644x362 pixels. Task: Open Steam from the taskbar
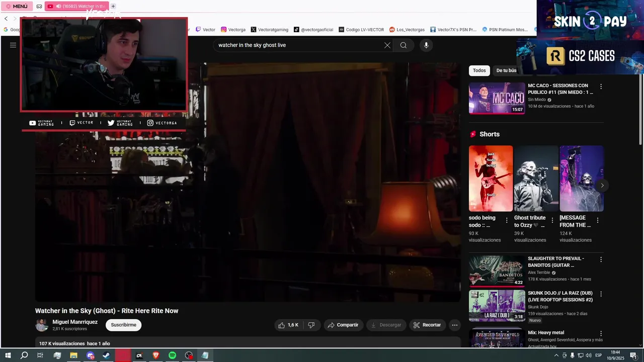(x=106, y=355)
